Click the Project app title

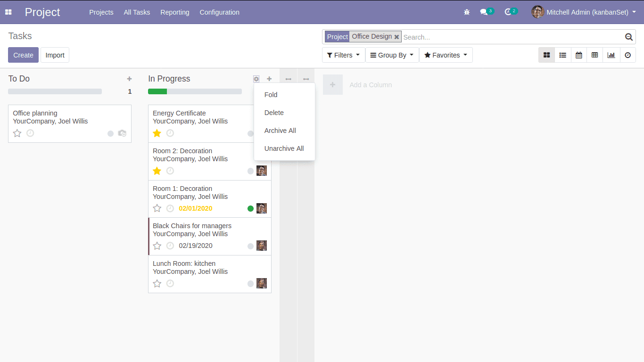coord(42,12)
